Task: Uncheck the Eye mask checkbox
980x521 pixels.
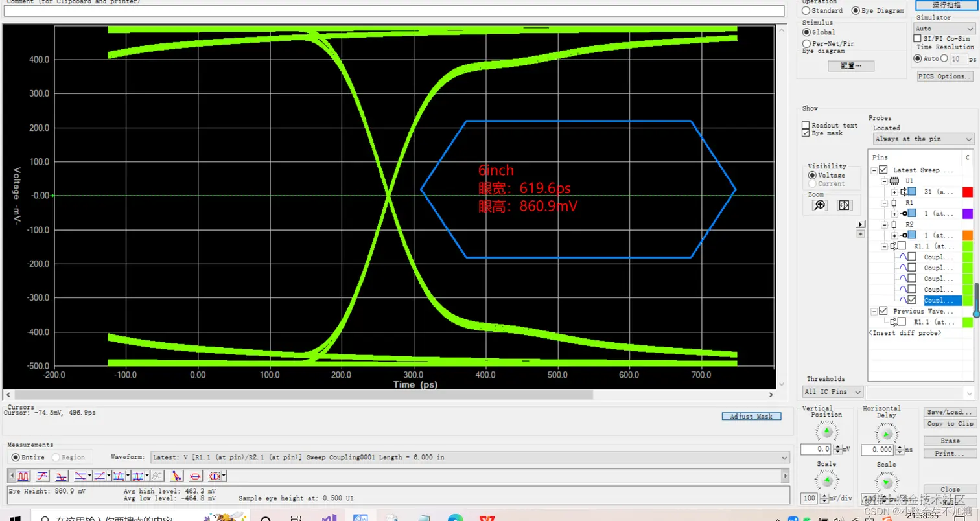Action: coord(806,133)
